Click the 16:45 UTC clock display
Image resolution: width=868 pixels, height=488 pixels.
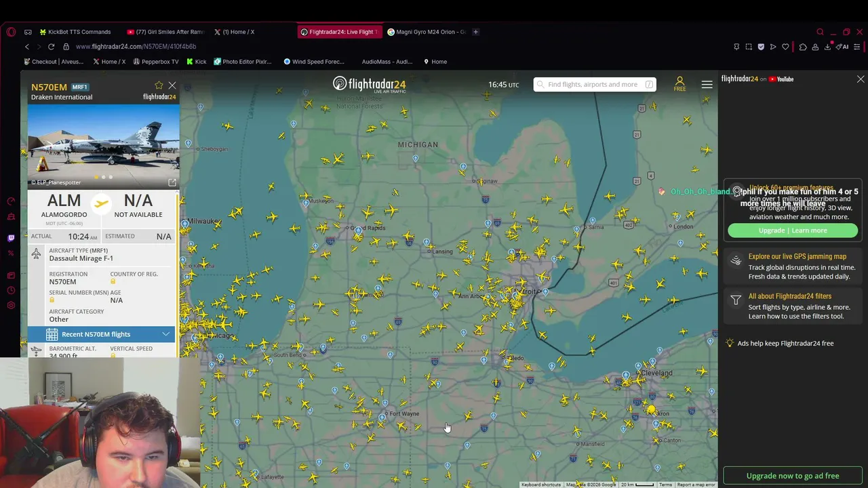coord(503,85)
